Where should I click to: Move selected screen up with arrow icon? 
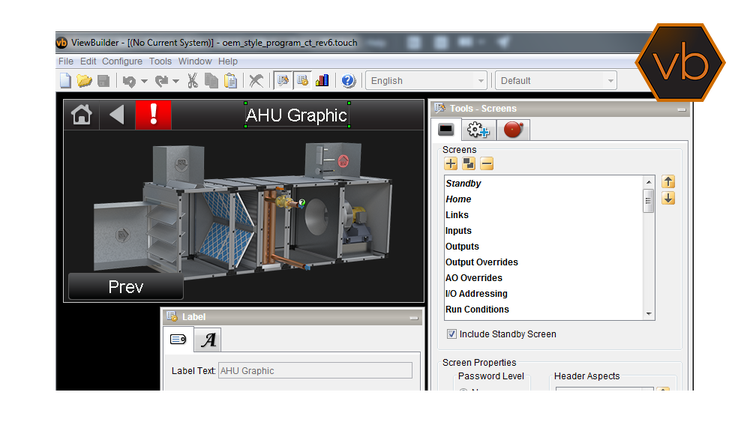(669, 182)
